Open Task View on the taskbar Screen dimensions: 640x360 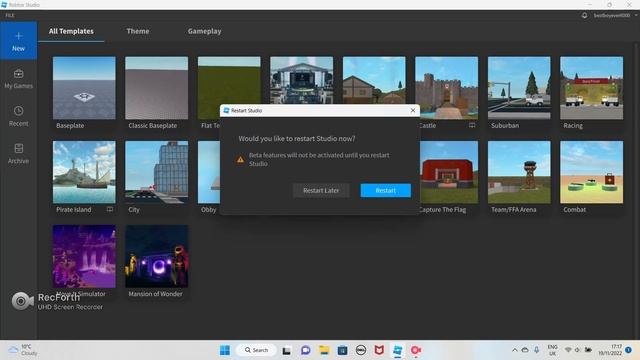287,350
